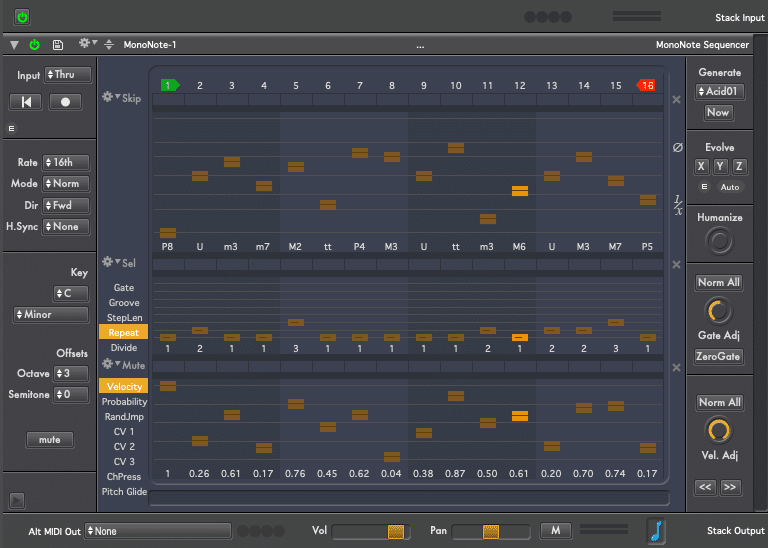Click the ZeroGate button
The width and height of the screenshot is (768, 548).
tap(718, 357)
